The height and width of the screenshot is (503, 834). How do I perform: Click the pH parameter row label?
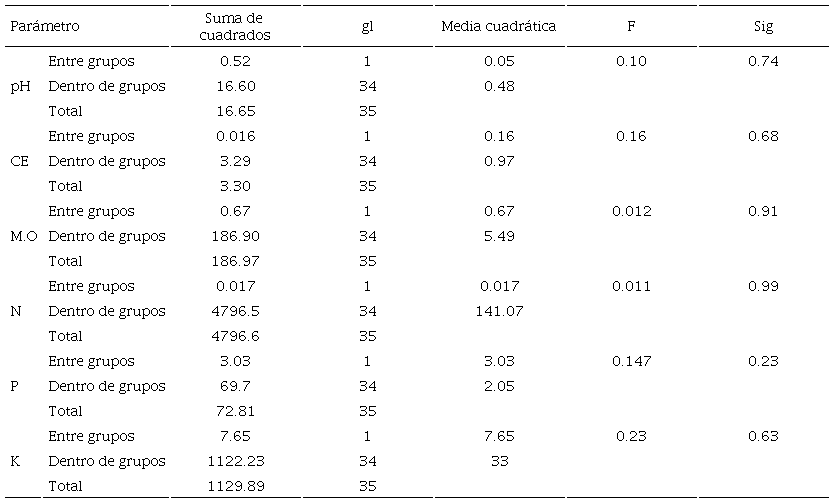20,86
